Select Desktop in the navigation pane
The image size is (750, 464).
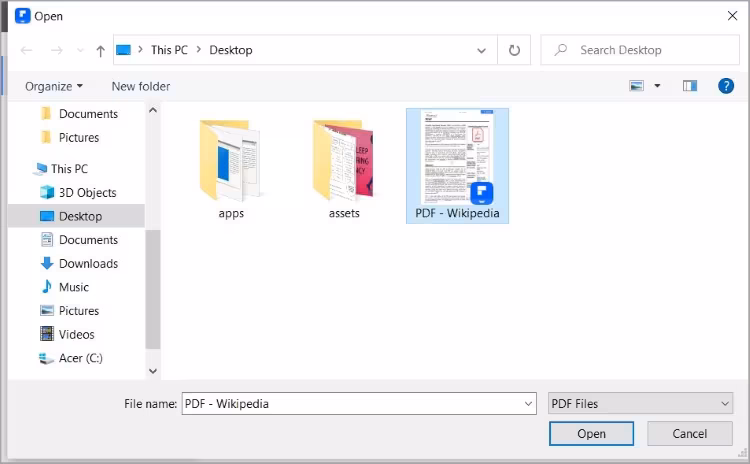77,216
